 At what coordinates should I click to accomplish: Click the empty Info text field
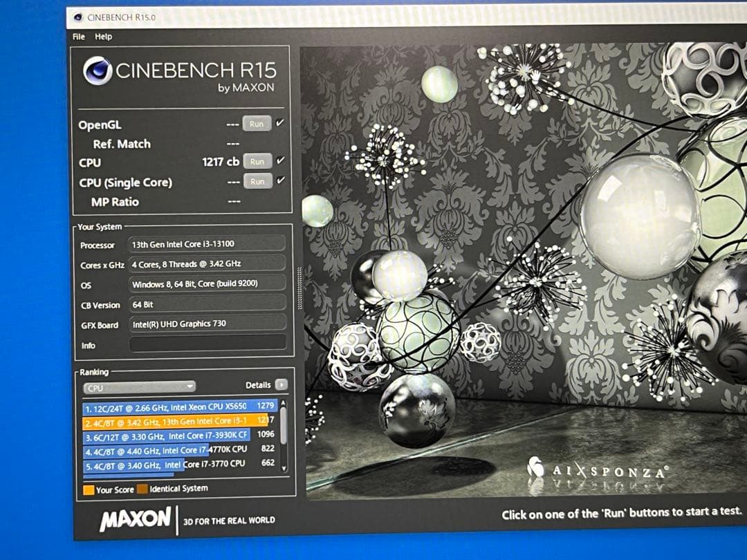[x=207, y=343]
